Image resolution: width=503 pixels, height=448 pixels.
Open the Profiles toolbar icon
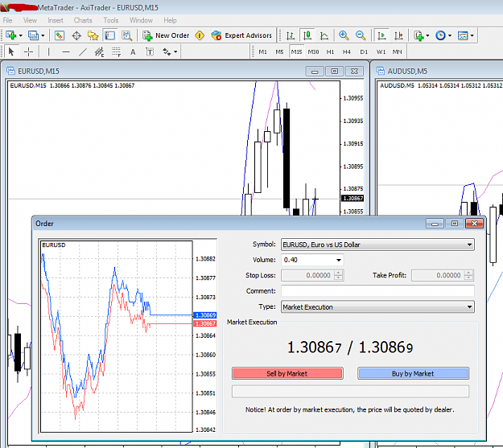click(33, 35)
